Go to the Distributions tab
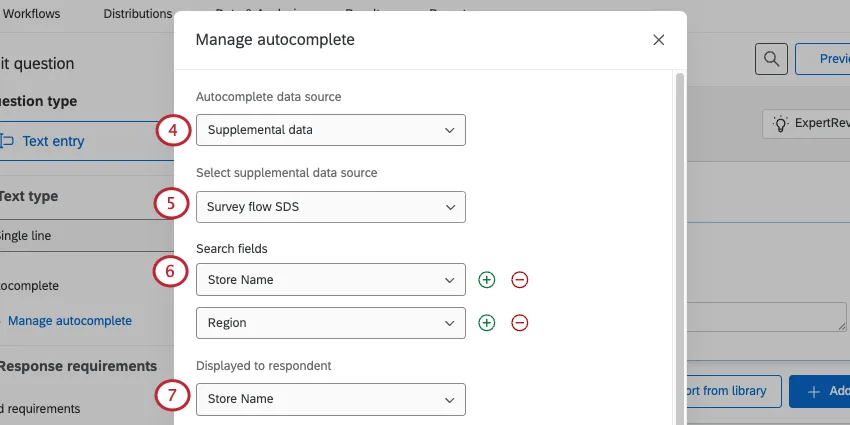 coord(138,14)
